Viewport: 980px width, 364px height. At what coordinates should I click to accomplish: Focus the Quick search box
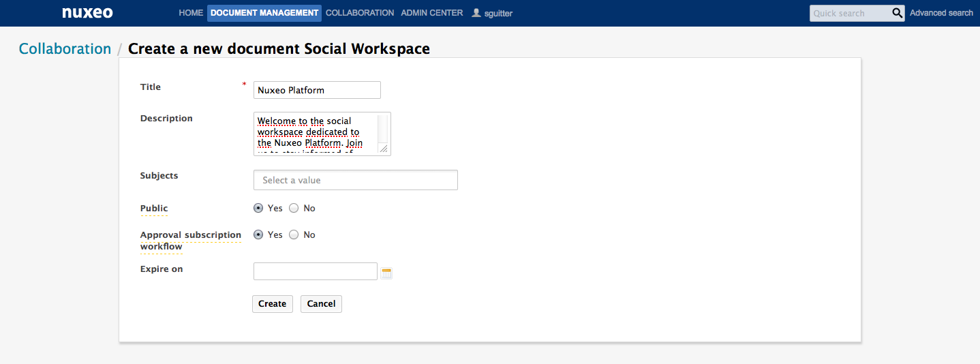850,13
